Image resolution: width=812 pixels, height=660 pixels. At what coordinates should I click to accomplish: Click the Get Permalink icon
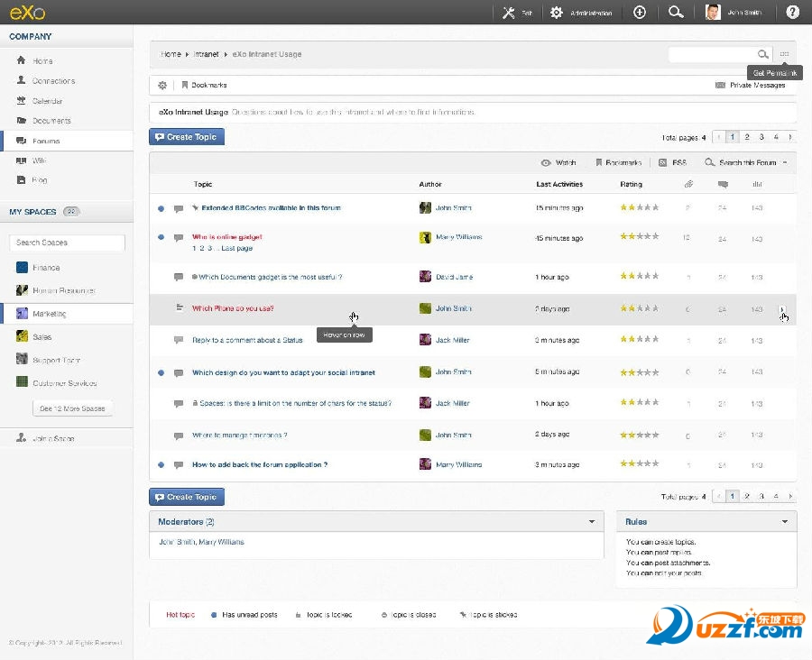[785, 54]
